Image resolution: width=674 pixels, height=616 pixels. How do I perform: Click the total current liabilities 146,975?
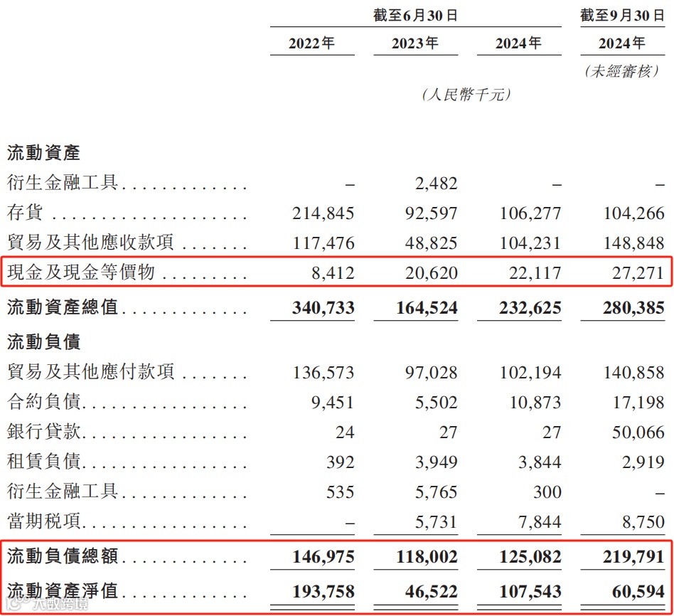(323, 557)
